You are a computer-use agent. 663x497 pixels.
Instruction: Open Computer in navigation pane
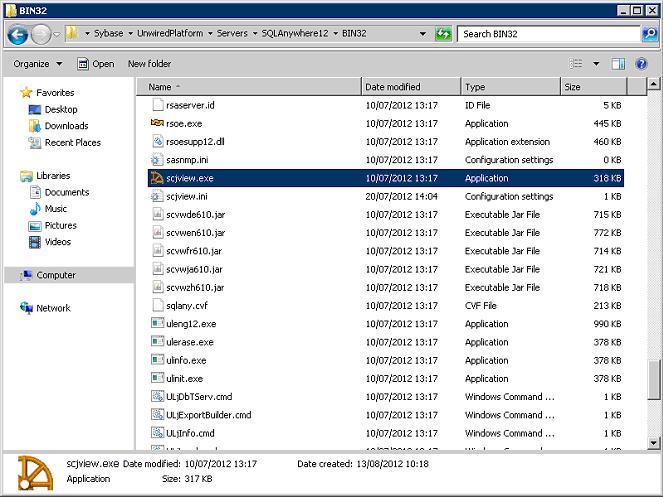(56, 275)
